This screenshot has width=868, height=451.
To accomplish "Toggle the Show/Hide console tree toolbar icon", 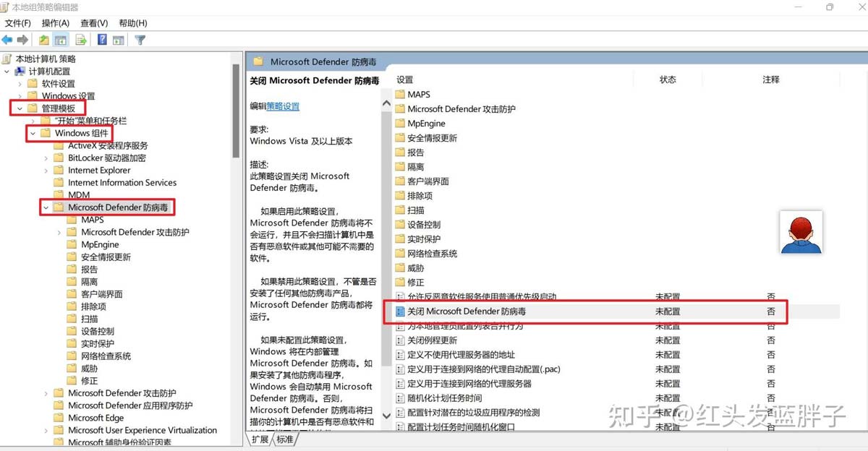I will [61, 39].
